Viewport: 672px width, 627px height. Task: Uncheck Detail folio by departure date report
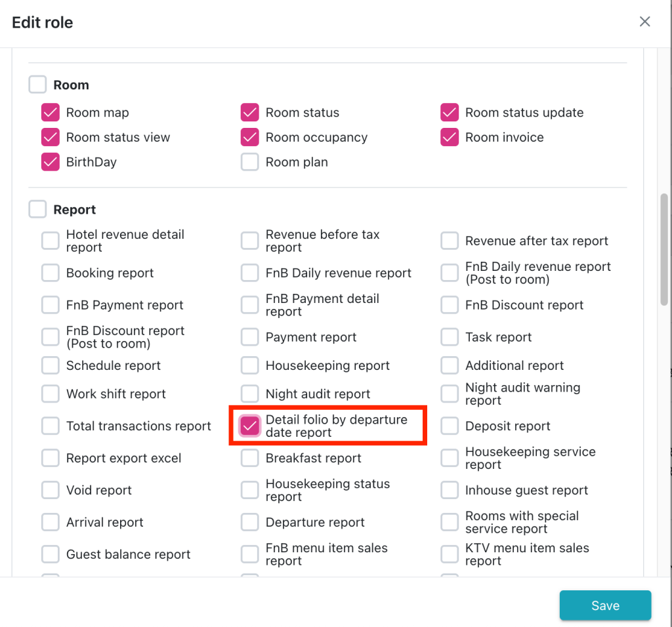[250, 426]
